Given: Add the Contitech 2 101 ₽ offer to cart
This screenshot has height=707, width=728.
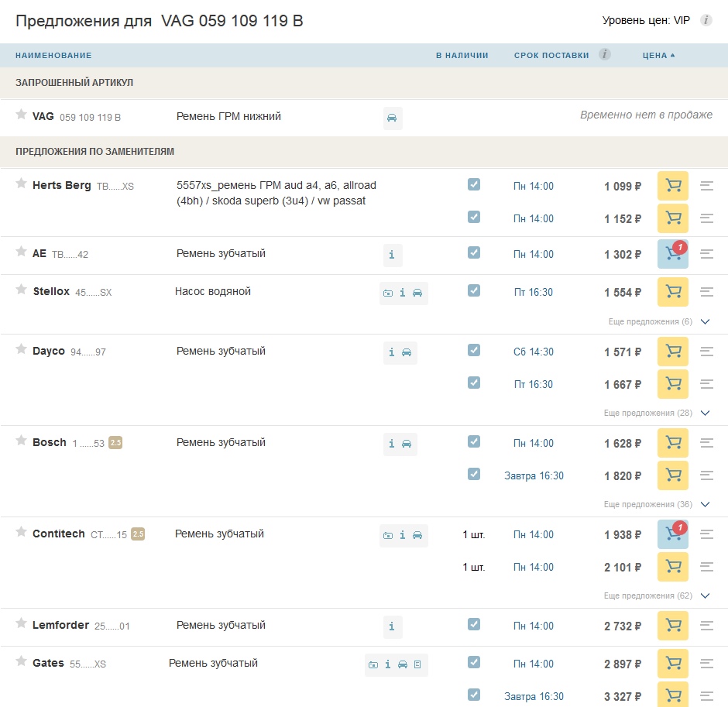Looking at the screenshot, I should click(673, 567).
